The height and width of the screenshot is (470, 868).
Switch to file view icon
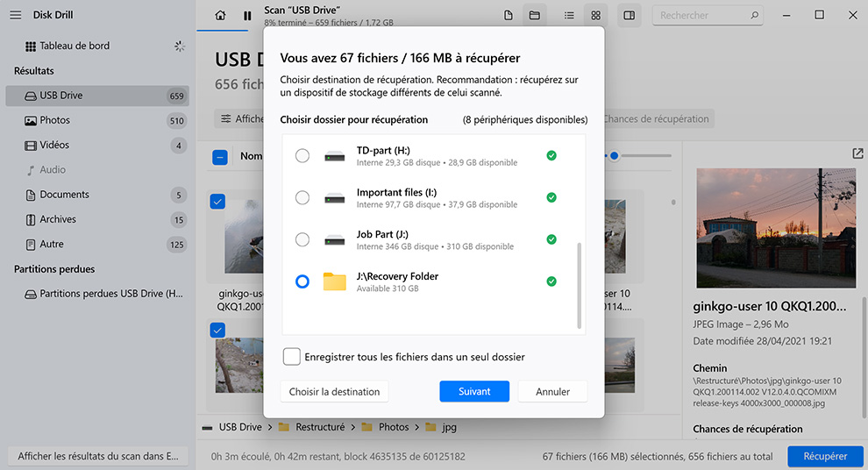pos(509,16)
